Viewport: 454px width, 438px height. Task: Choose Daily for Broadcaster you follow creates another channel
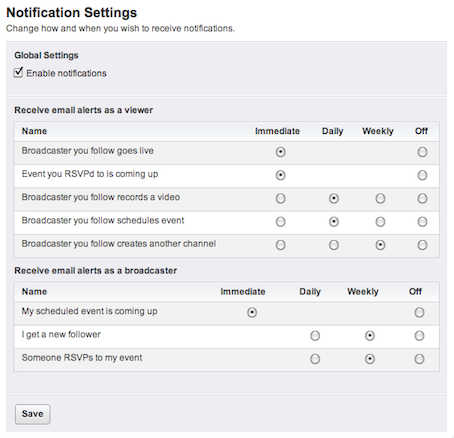[x=334, y=245]
